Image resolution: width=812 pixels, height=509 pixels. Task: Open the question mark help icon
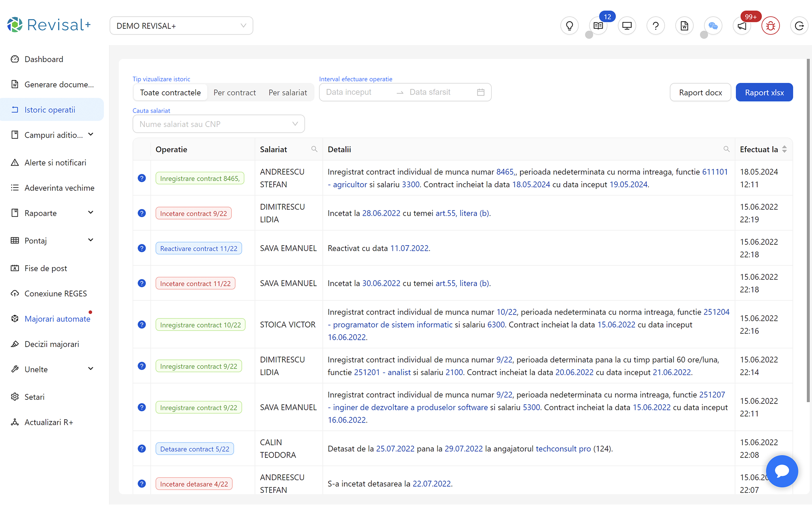pos(655,26)
